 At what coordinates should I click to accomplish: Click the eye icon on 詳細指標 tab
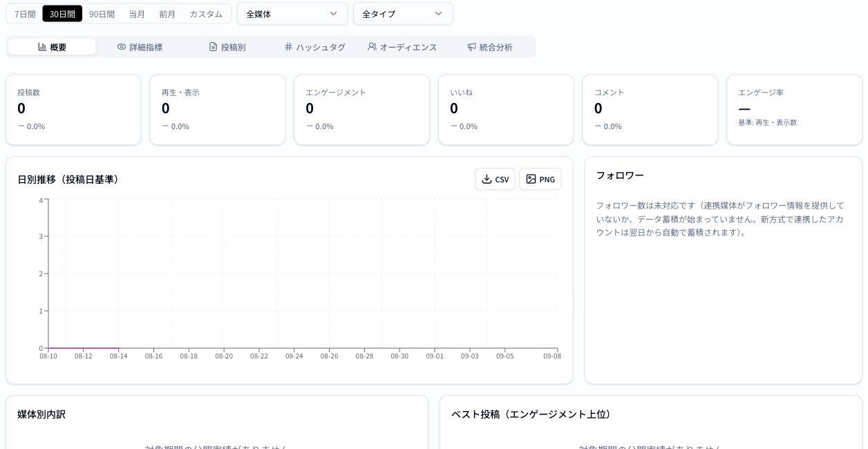(x=122, y=47)
